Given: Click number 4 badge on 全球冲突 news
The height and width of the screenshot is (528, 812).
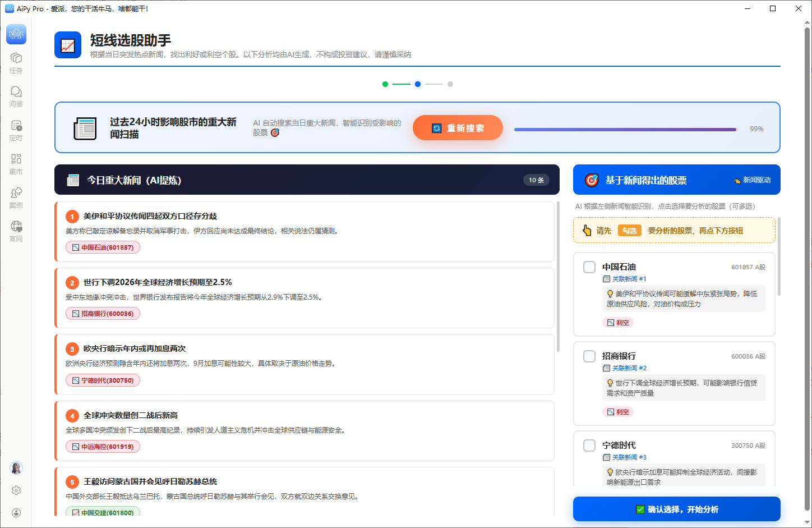Looking at the screenshot, I should pyautogui.click(x=72, y=416).
